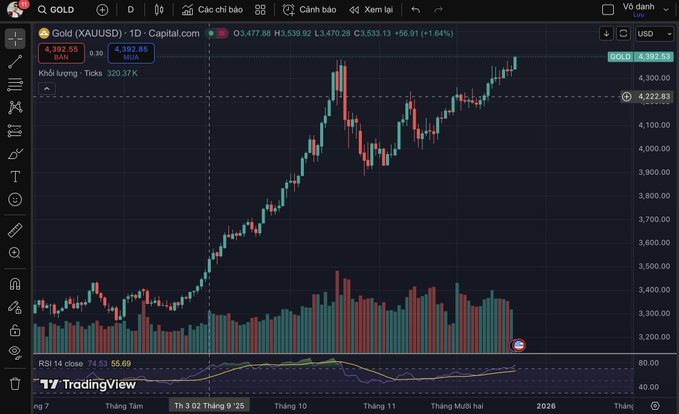Open the Cảnh báo alert menu

308,9
